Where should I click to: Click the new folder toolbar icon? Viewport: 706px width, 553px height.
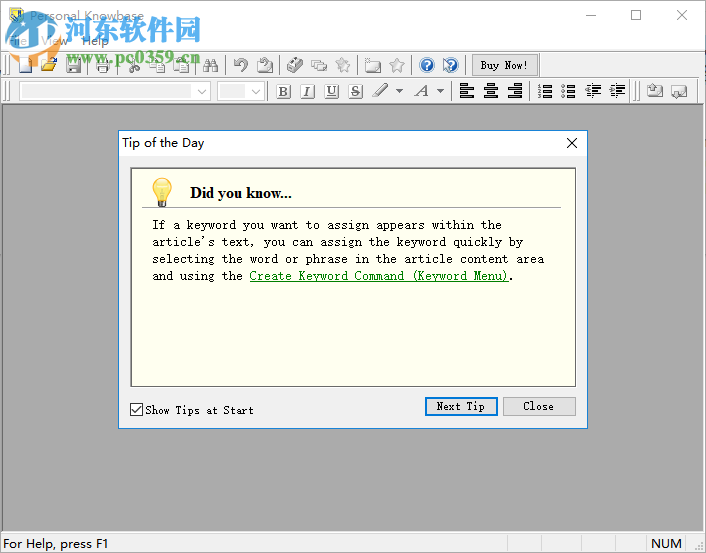(x=373, y=66)
